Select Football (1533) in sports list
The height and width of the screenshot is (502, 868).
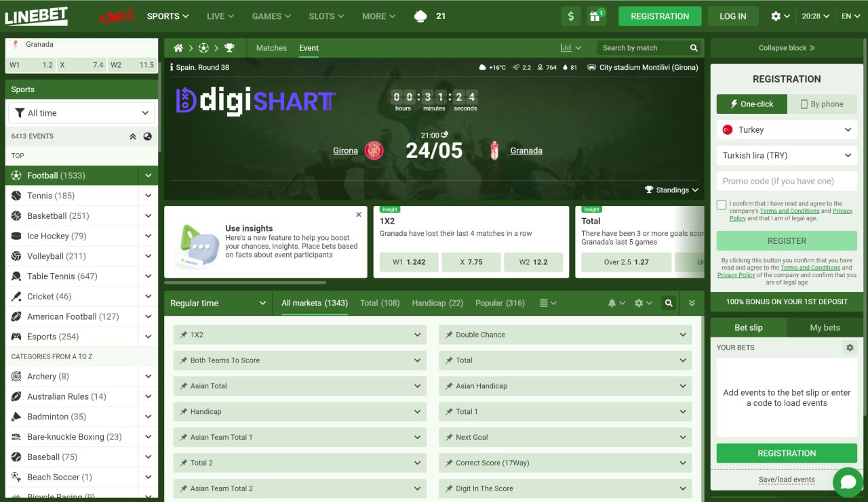click(x=72, y=175)
